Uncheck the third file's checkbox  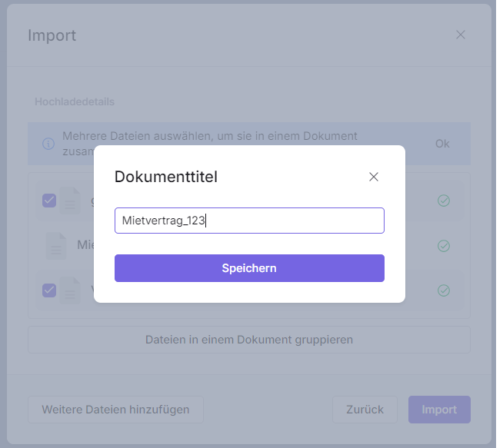[49, 290]
